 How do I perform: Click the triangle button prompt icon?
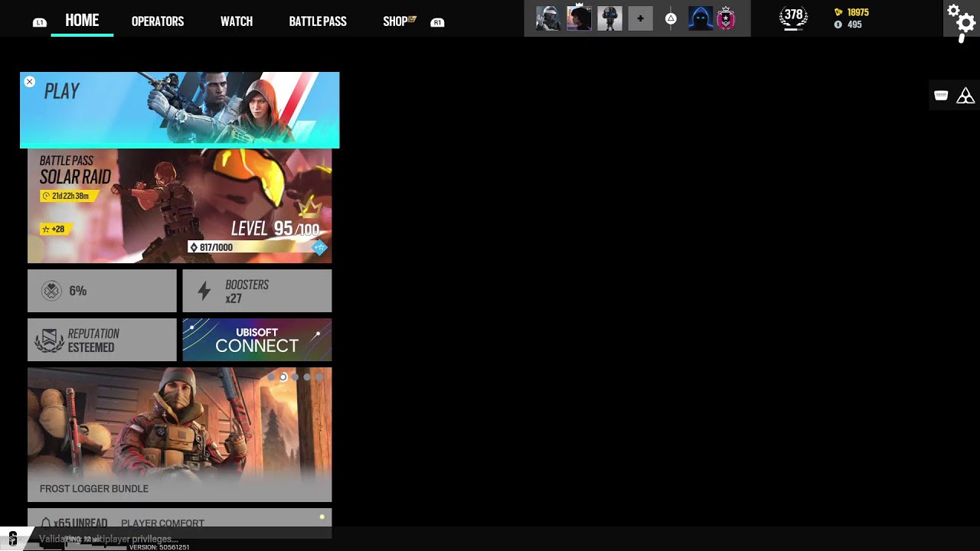point(671,18)
